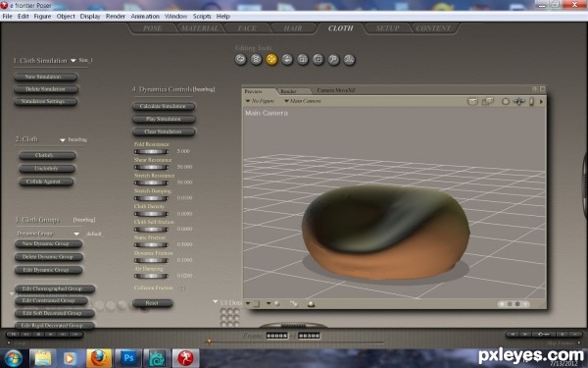Click the Simulation Settings button
Viewport: 588px width, 368px height.
45,102
